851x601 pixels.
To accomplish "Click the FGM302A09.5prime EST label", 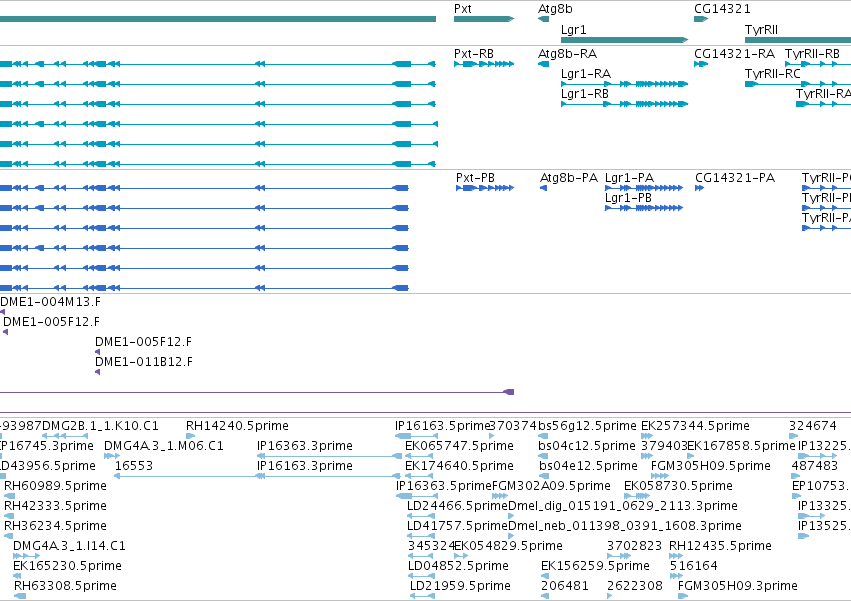I will (x=551, y=485).
